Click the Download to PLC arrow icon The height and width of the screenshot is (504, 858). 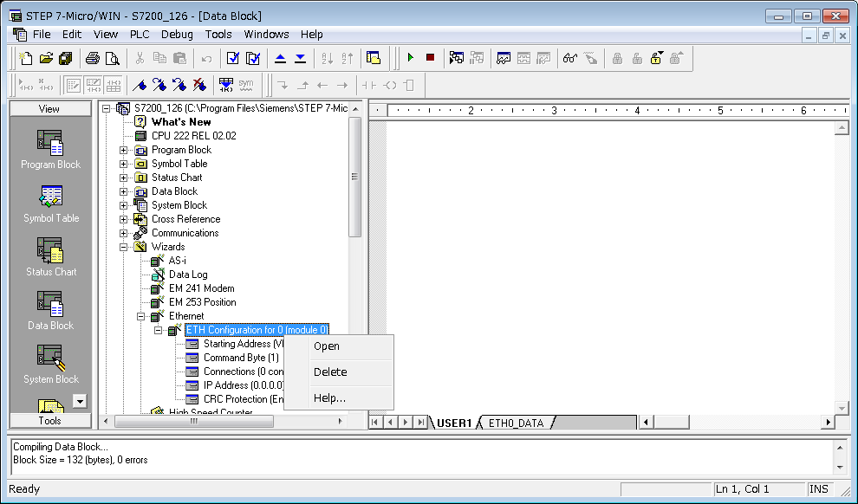(x=300, y=58)
